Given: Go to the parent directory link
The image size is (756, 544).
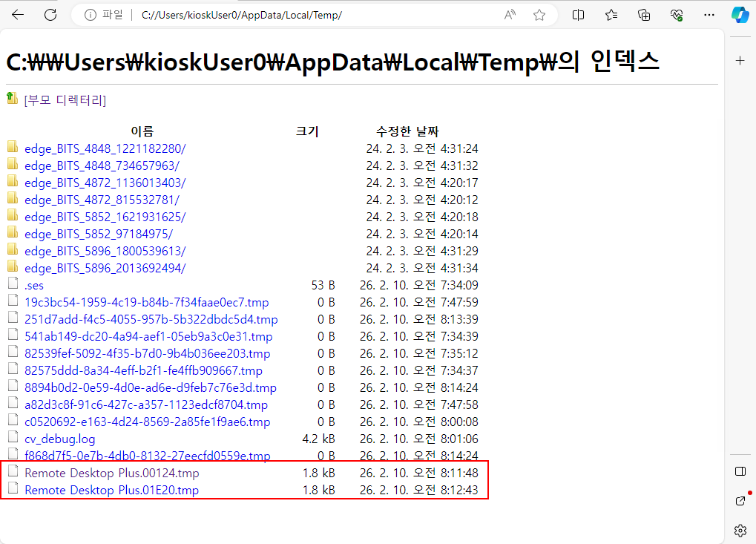Looking at the screenshot, I should click(65, 100).
